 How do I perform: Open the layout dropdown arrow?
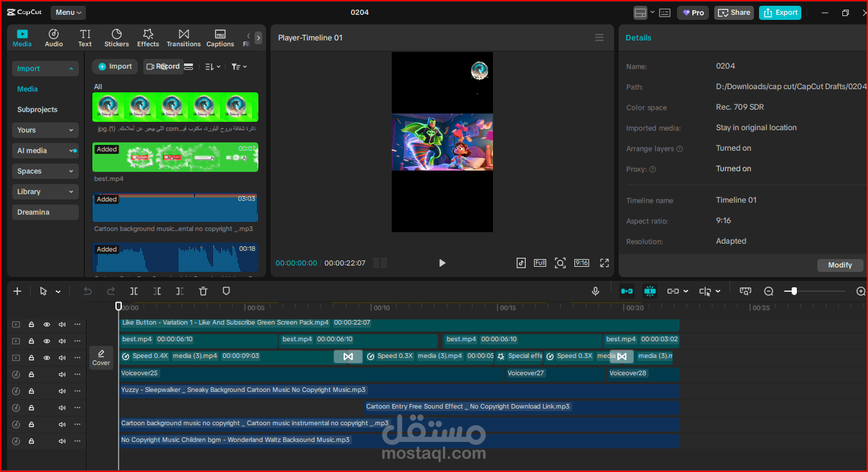click(653, 12)
